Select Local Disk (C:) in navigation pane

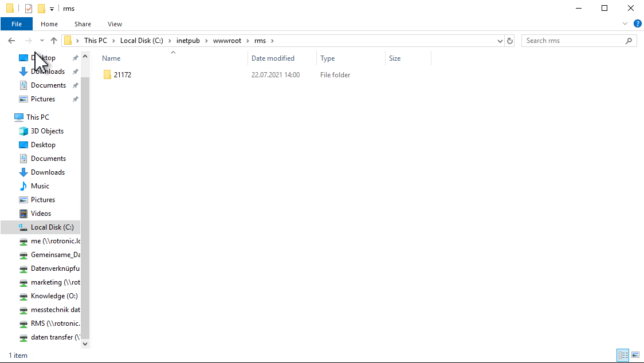click(x=41, y=227)
